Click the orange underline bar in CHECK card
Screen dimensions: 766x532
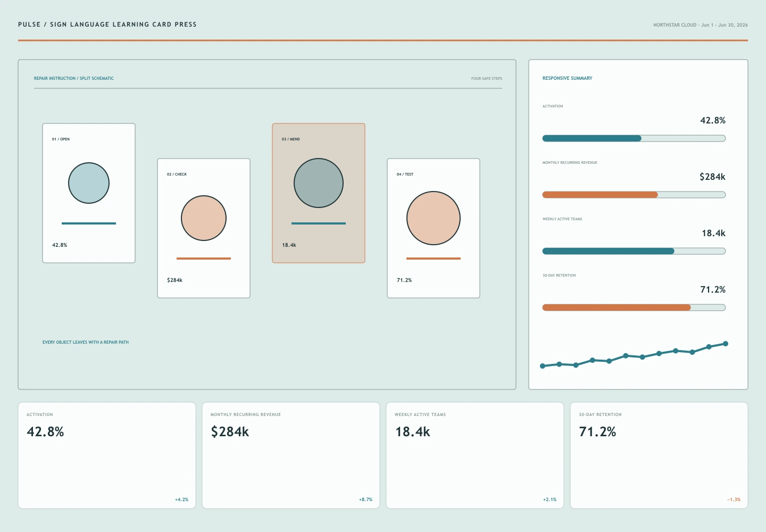pos(204,259)
